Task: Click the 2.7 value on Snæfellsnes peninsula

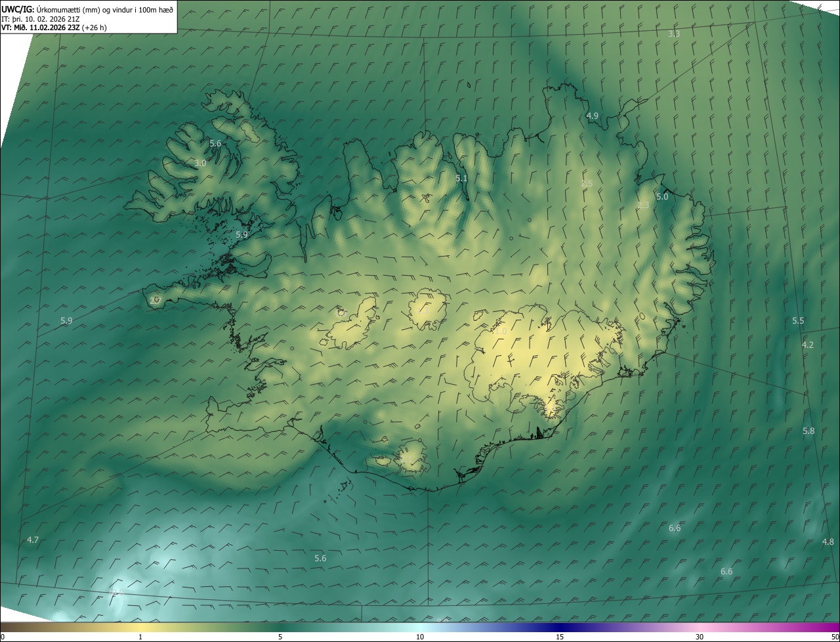Action: (155, 301)
